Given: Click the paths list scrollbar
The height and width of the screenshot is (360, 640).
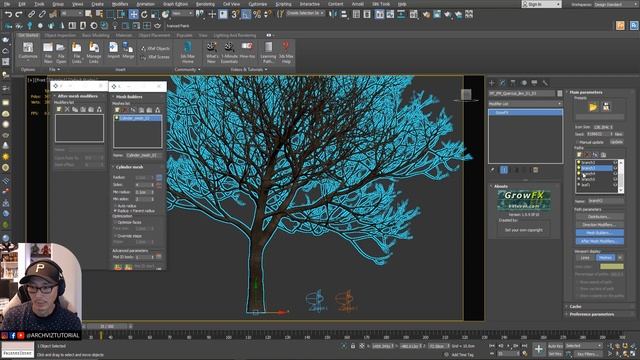Looking at the screenshot, I should [621, 176].
